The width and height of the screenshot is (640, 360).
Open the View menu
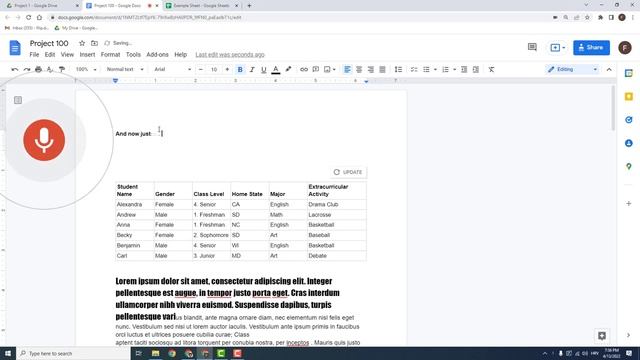67,54
